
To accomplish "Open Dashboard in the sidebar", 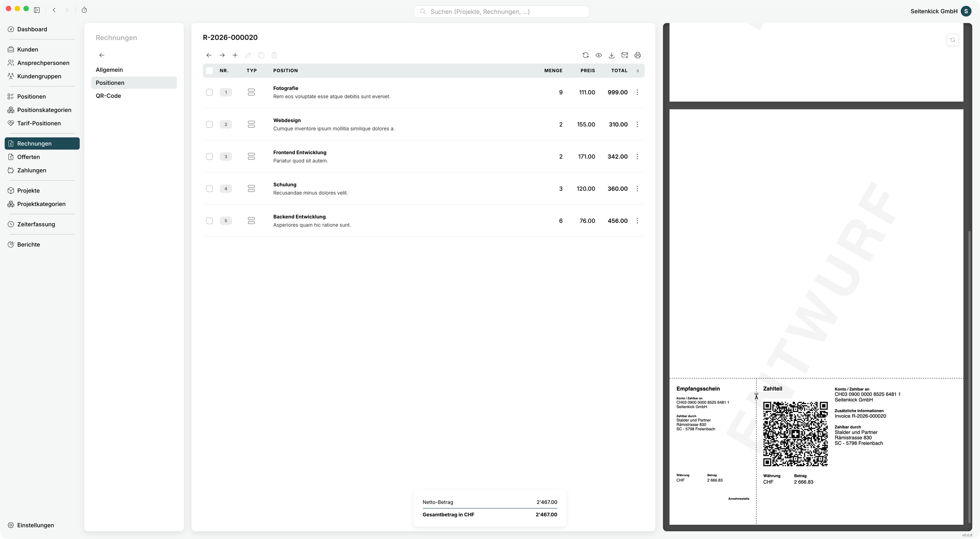I will click(x=42, y=29).
